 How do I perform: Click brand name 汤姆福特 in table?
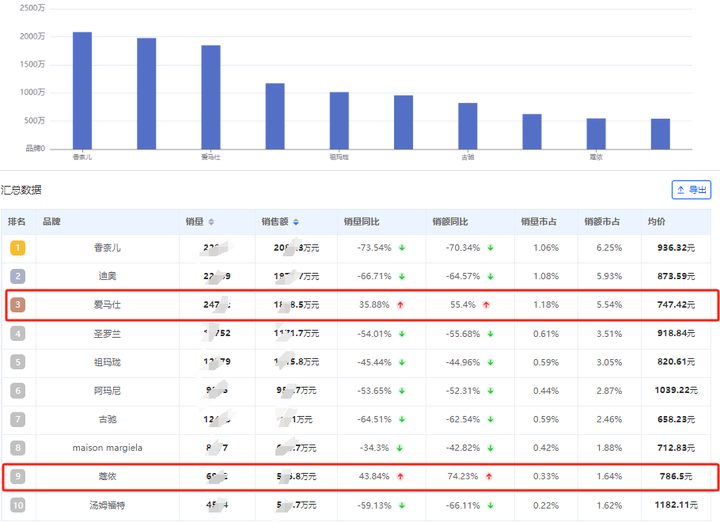(x=107, y=505)
